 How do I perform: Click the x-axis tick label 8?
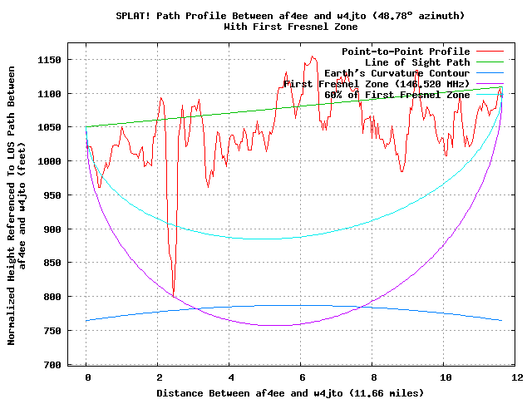[x=374, y=377]
